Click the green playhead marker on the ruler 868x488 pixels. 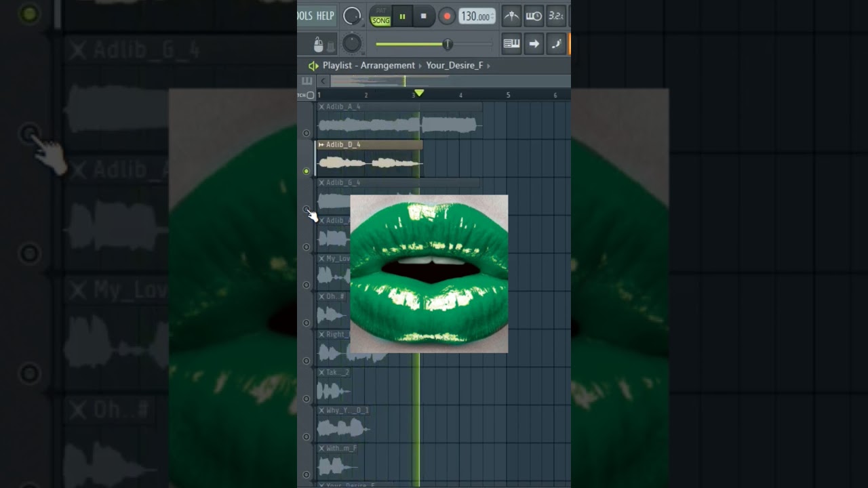(419, 93)
